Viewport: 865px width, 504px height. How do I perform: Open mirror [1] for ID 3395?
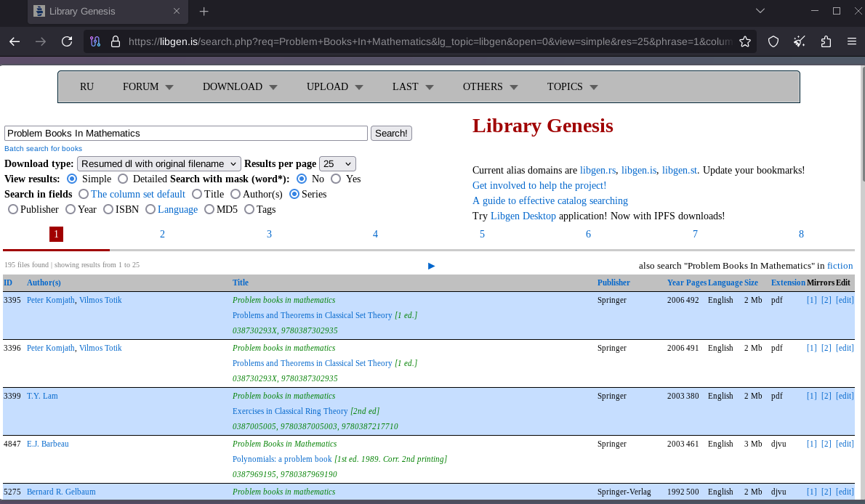coord(811,300)
